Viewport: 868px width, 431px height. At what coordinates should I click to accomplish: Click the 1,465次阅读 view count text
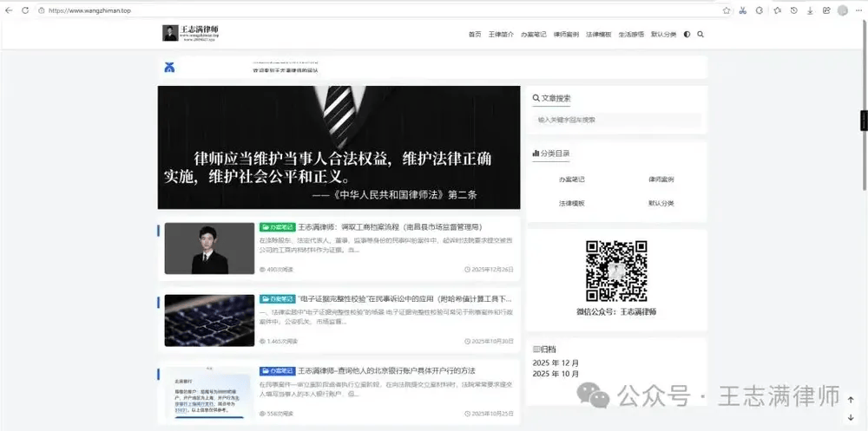(282, 342)
